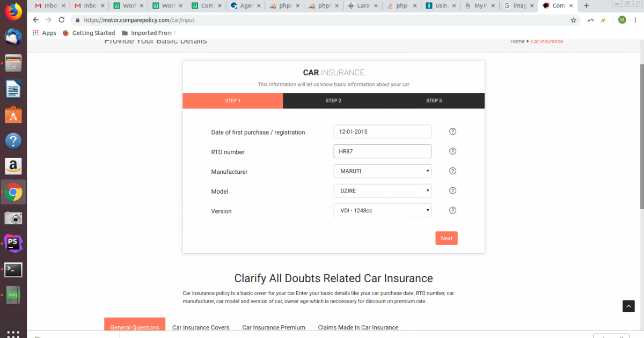This screenshot has height=338, width=644.
Task: Select the STEP 2 tab
Action: tap(333, 101)
